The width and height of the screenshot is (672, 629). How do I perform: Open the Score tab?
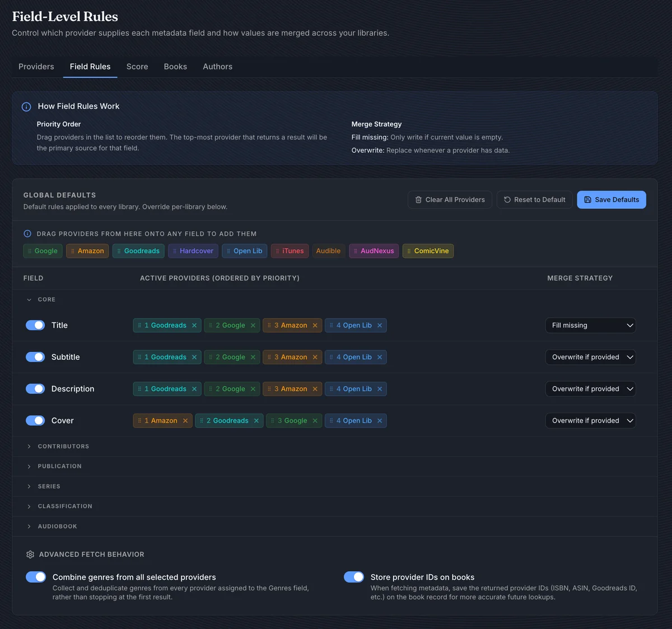tap(137, 67)
